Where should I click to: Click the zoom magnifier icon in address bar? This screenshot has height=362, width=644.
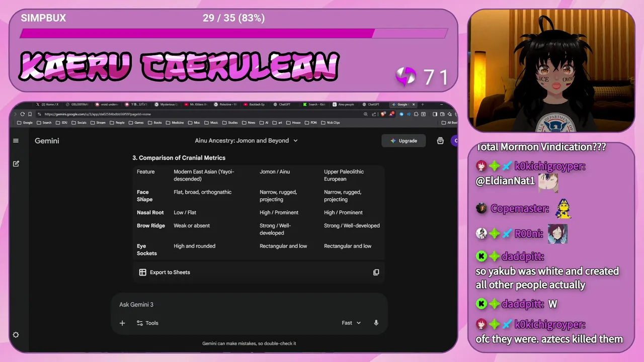pos(366,114)
